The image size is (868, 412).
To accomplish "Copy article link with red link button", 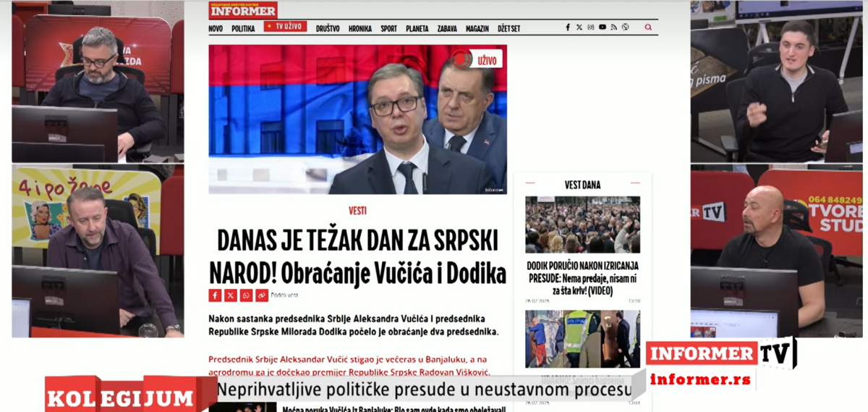I will pyautogui.click(x=262, y=295).
